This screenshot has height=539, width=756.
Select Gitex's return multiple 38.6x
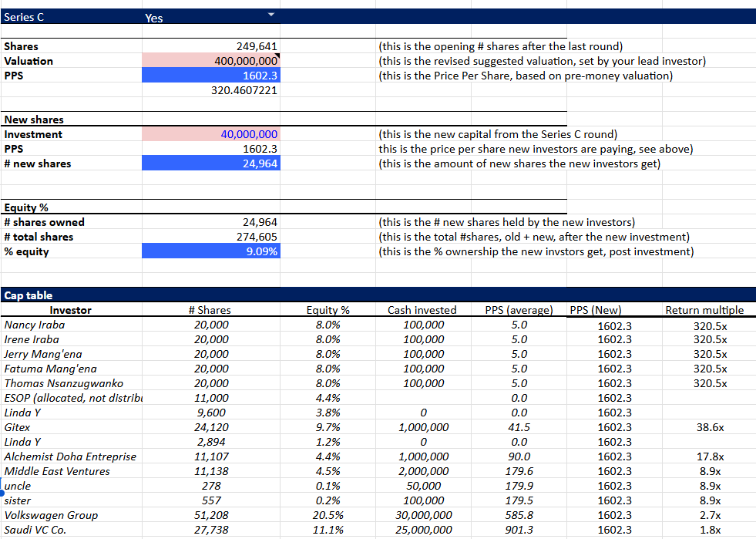(707, 427)
